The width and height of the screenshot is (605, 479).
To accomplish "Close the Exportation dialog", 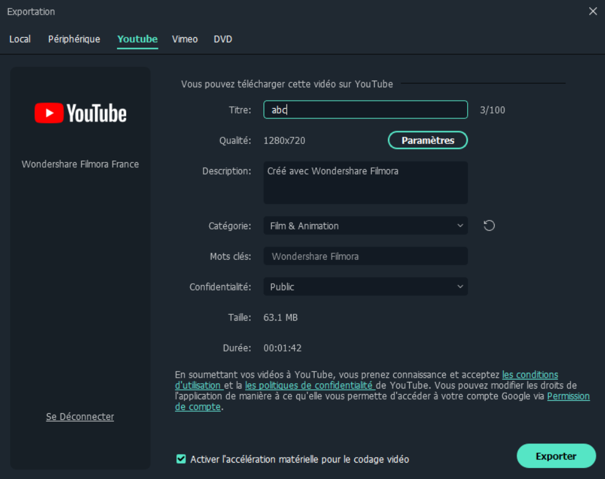I will pyautogui.click(x=593, y=11).
